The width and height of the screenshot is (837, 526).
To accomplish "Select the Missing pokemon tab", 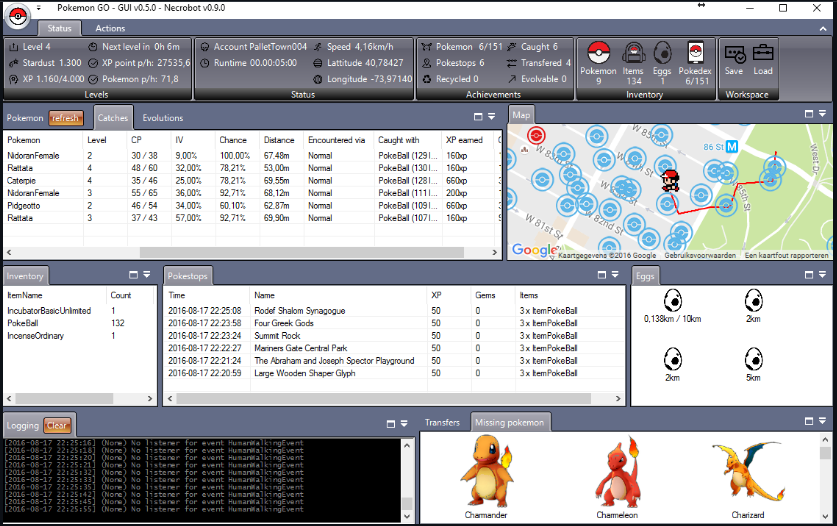I will (510, 422).
